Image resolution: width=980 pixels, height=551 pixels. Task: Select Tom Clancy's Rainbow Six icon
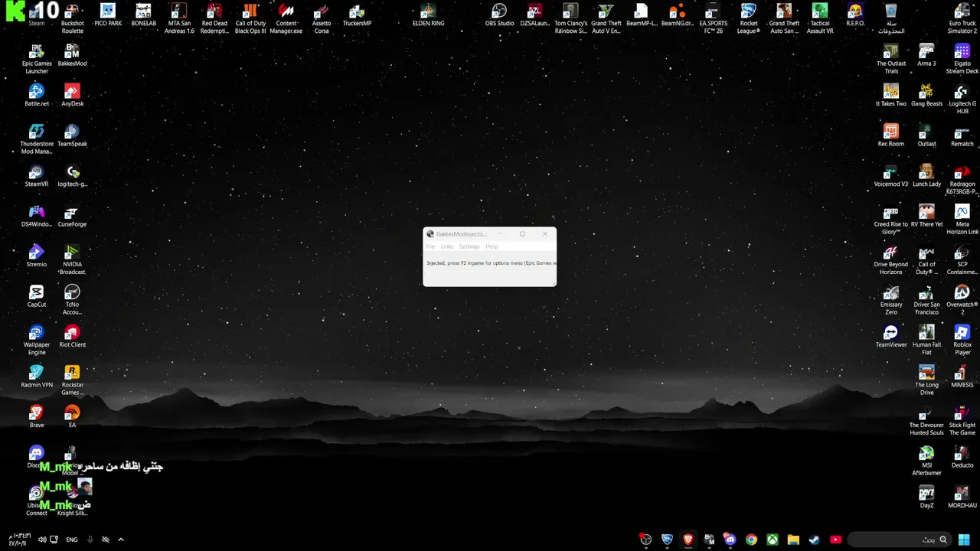[x=570, y=19]
